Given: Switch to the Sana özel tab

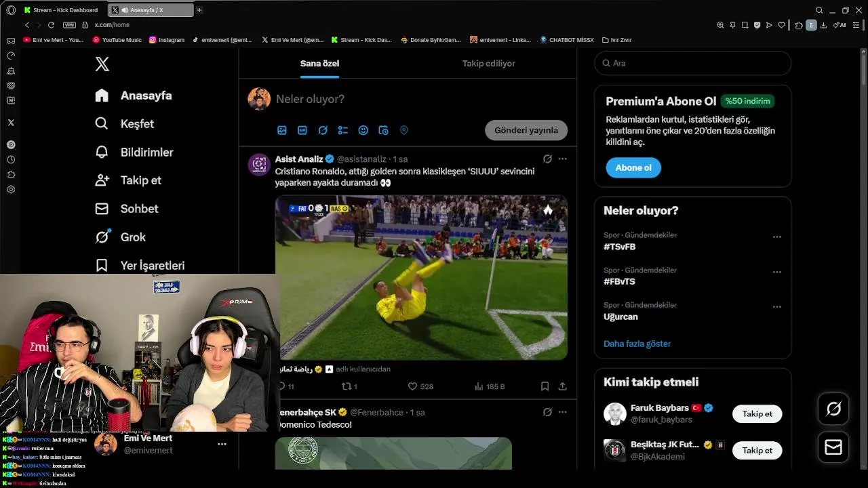Looking at the screenshot, I should click(319, 64).
